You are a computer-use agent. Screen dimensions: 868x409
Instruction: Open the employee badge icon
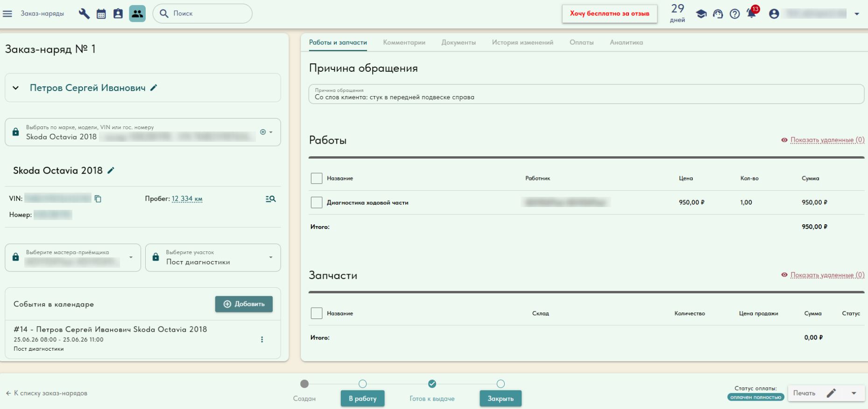point(118,14)
